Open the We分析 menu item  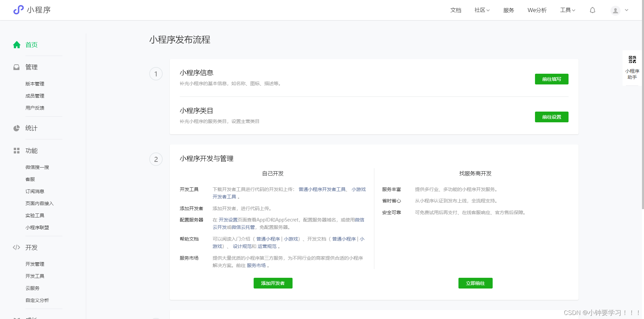537,10
